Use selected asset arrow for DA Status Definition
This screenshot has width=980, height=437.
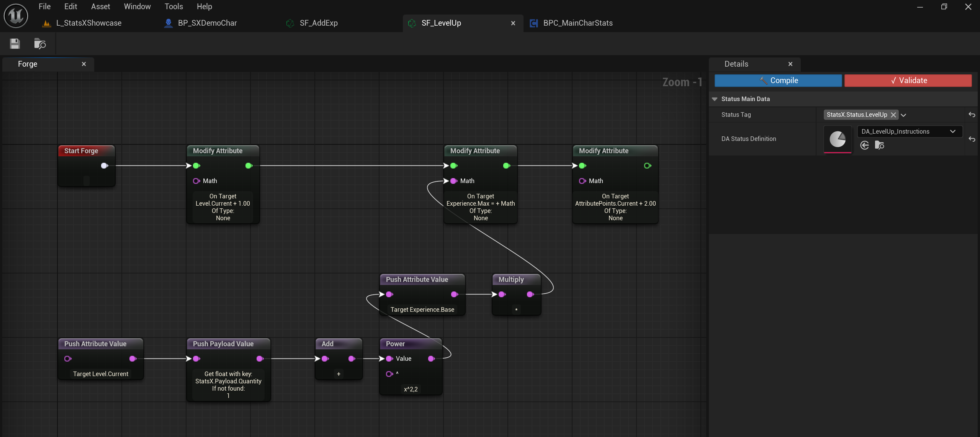pos(864,145)
